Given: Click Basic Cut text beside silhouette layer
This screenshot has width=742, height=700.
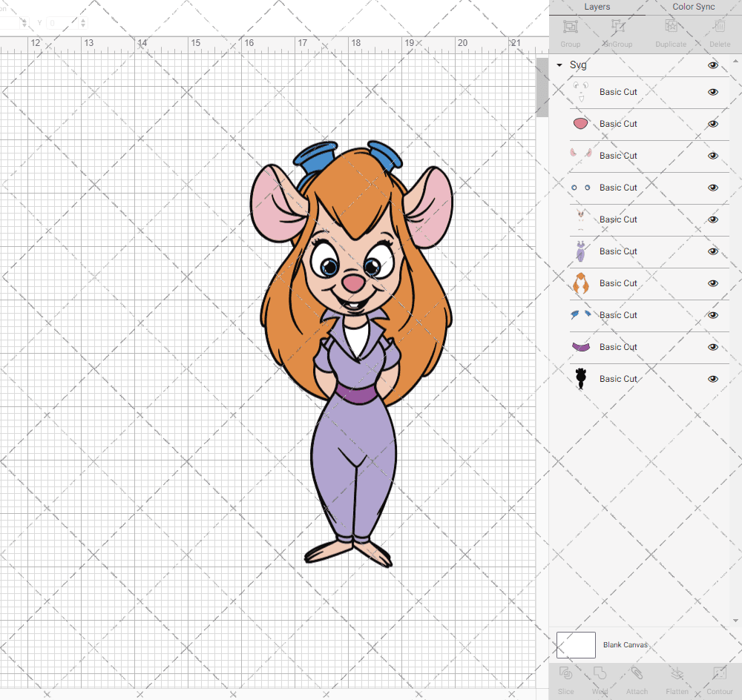Looking at the screenshot, I should 618,379.
